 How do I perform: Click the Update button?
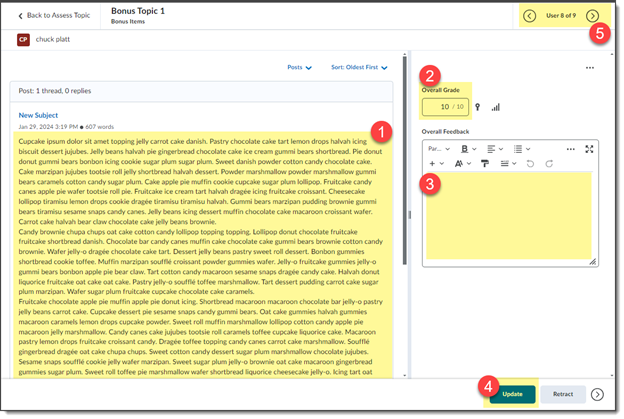coord(512,394)
